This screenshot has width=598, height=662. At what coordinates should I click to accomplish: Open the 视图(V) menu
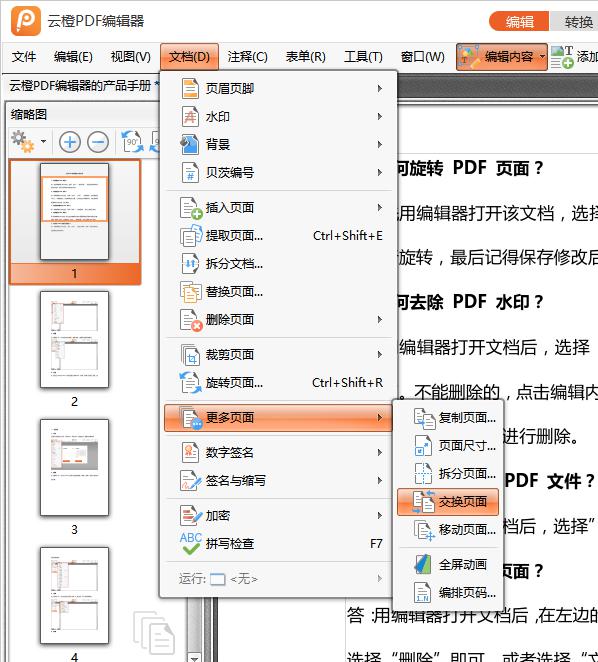(130, 56)
